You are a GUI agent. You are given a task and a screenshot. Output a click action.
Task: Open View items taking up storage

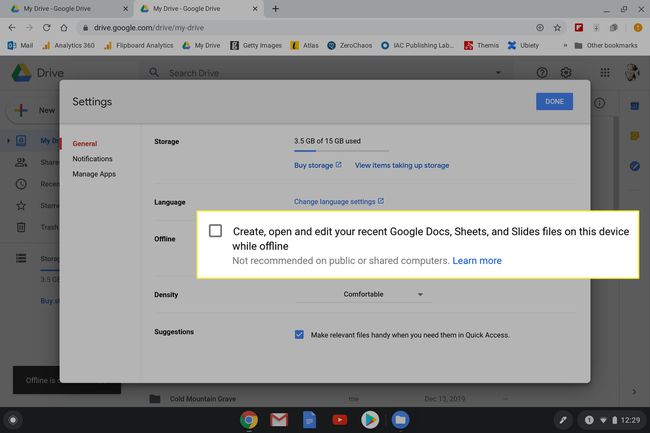click(402, 165)
